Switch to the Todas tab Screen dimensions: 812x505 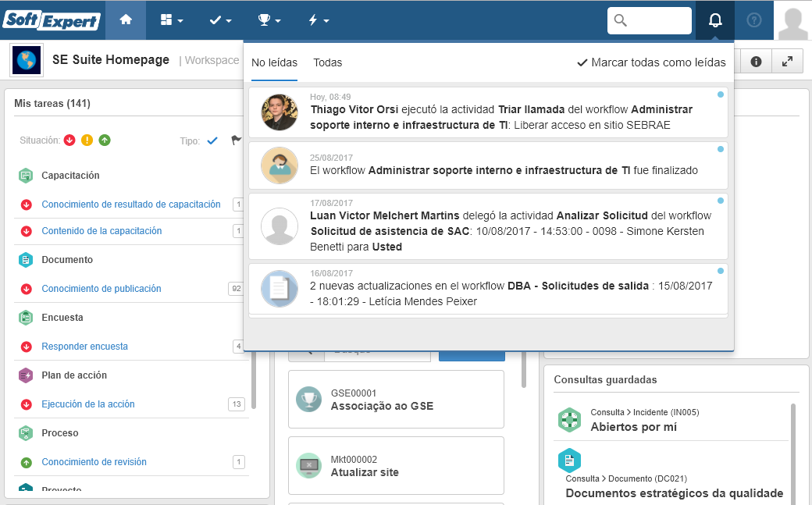(328, 62)
